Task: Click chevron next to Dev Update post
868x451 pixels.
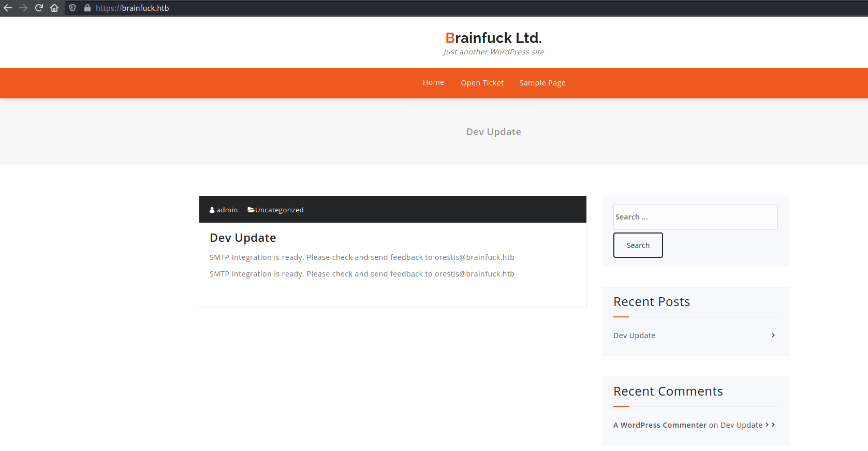Action: point(773,336)
